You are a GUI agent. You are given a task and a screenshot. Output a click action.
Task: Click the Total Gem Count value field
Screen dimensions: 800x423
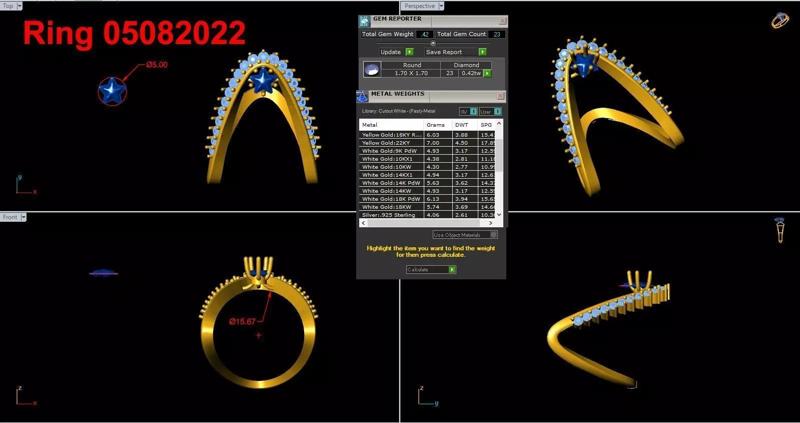tap(497, 34)
